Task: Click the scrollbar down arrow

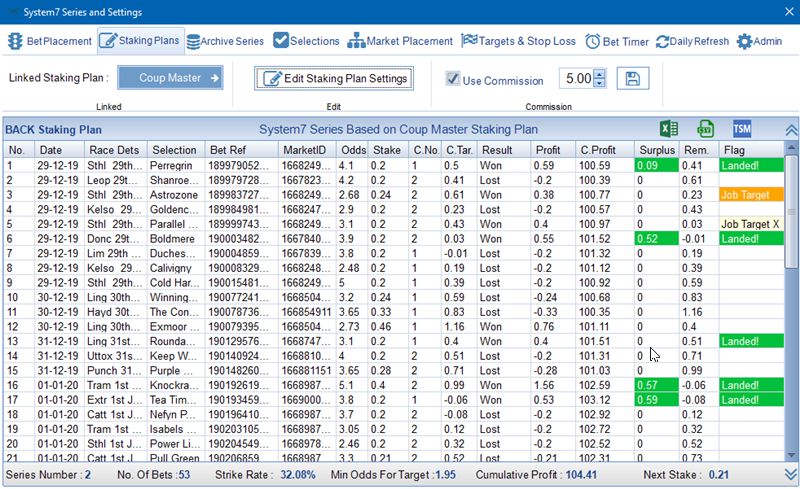Action: pyautogui.click(x=791, y=455)
